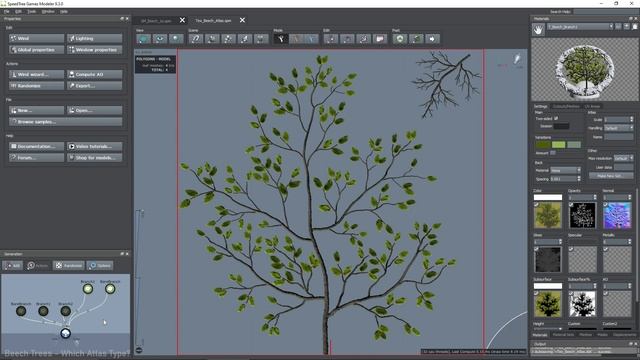
Task: Close the Tex_Beech_Atlas document tab
Action: coord(242,20)
